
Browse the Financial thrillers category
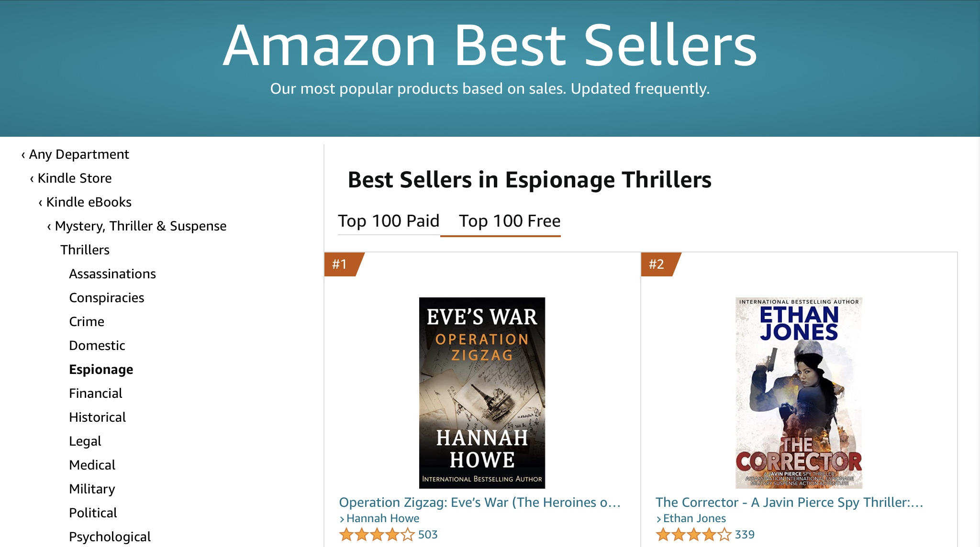click(x=95, y=394)
